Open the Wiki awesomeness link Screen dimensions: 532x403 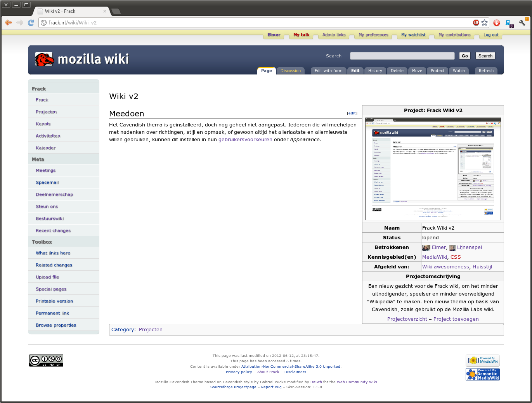coord(445,267)
